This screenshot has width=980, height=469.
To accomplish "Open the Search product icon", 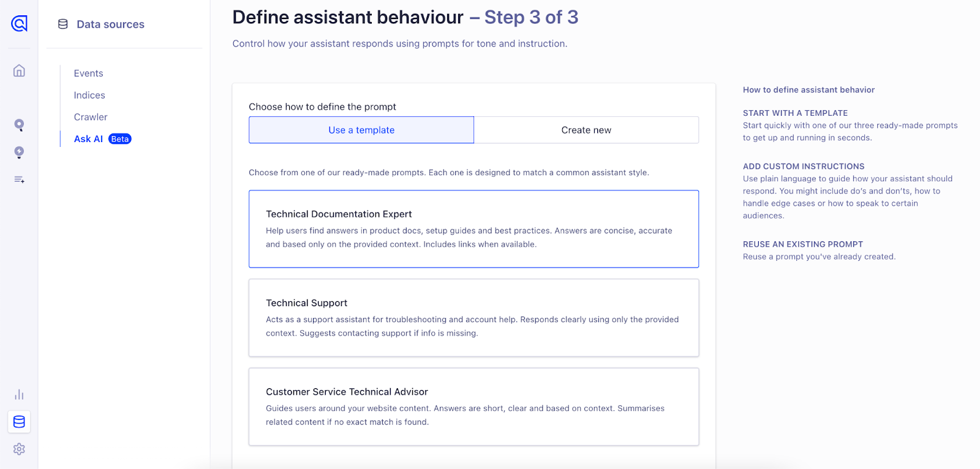I will [x=19, y=125].
